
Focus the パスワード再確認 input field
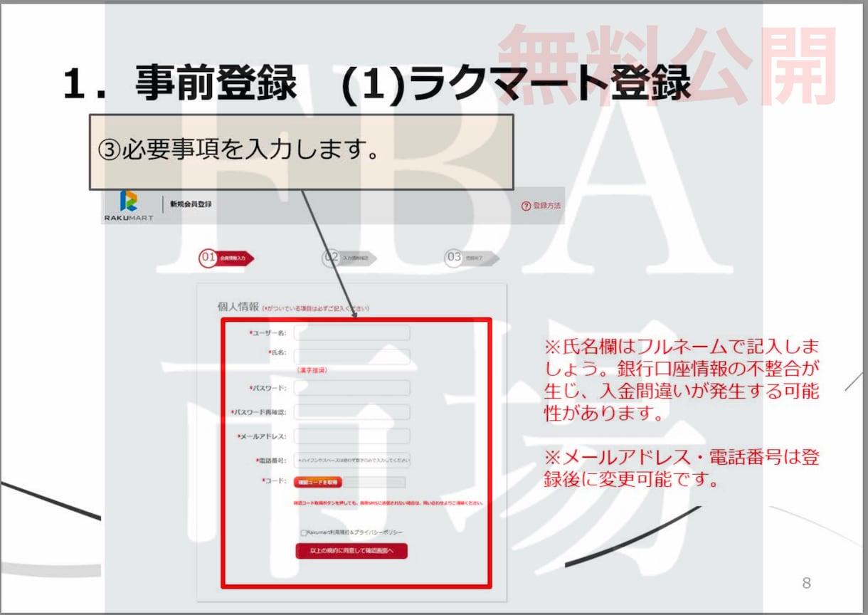click(x=352, y=412)
